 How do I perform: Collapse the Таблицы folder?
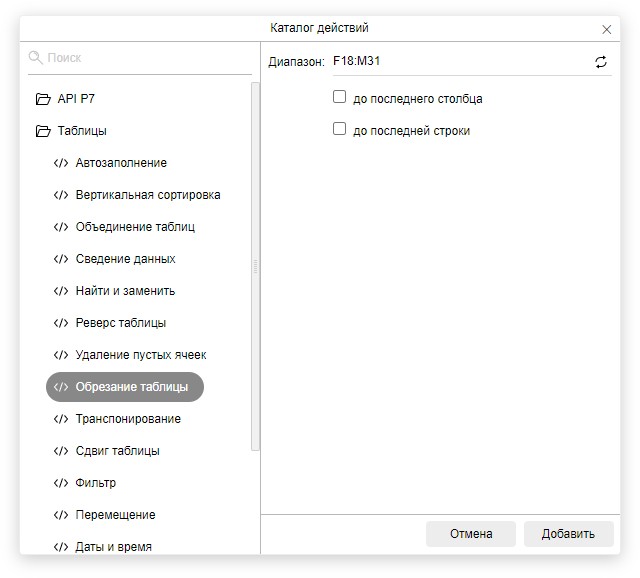(42, 131)
